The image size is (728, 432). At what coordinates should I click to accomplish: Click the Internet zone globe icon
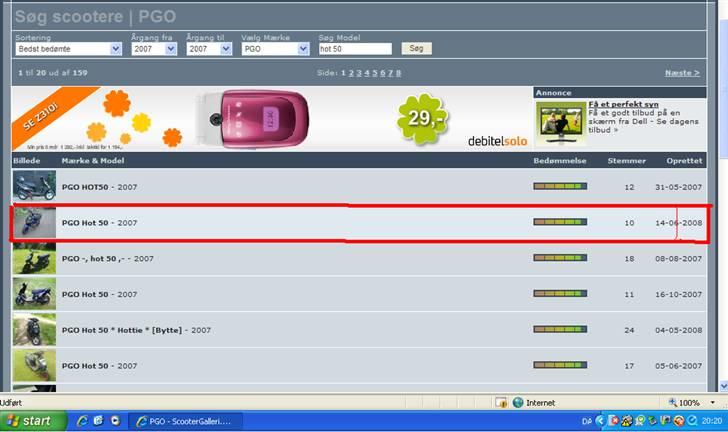click(x=518, y=402)
